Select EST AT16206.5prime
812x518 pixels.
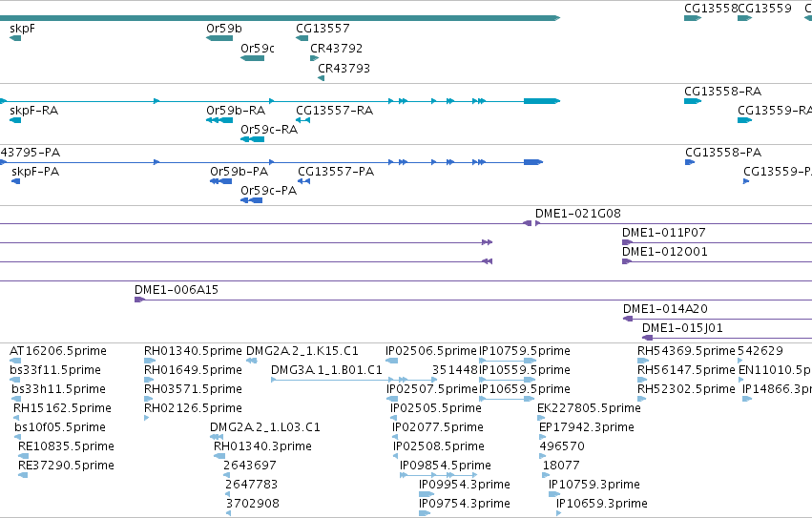coord(15,361)
